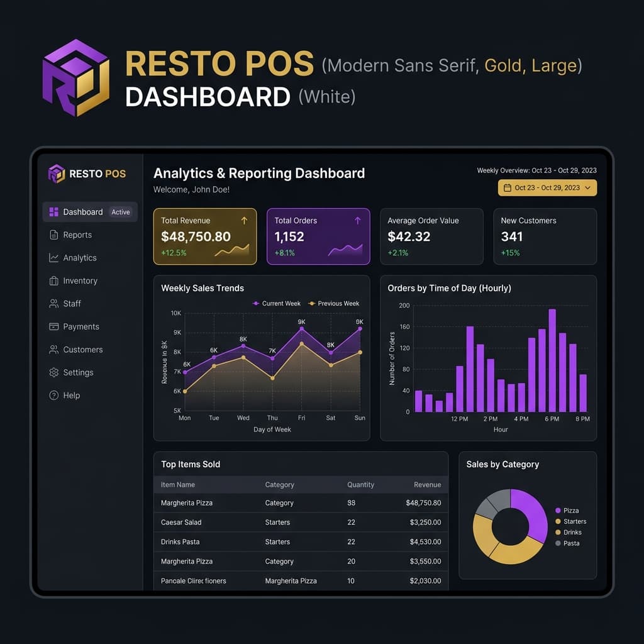Click the Fri 9K point on Current Week line
Viewport: 644px width, 644px height.
pos(302,328)
